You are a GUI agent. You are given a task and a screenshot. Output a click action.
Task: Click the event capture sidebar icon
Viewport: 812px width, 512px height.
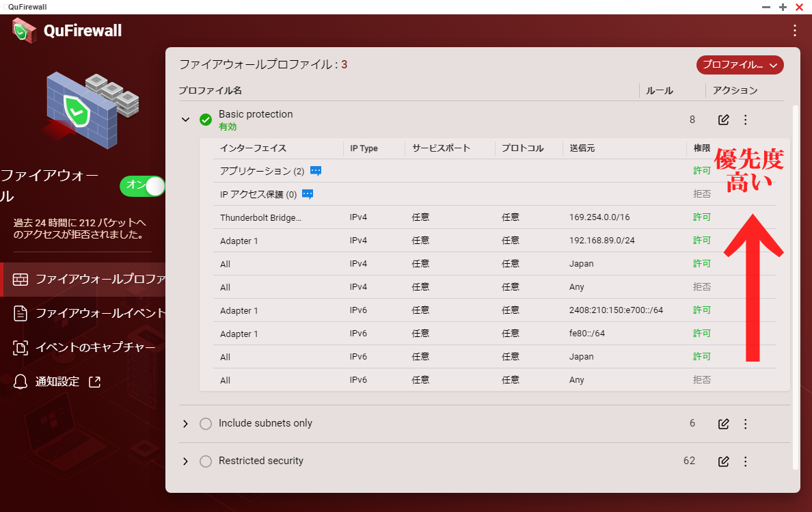[x=21, y=347]
